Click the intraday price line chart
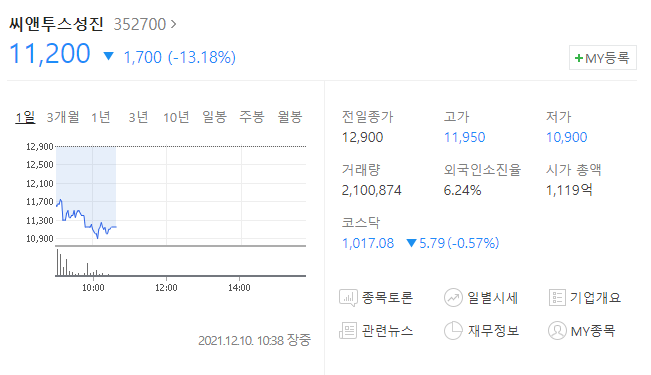The image size is (651, 375). coord(181,195)
